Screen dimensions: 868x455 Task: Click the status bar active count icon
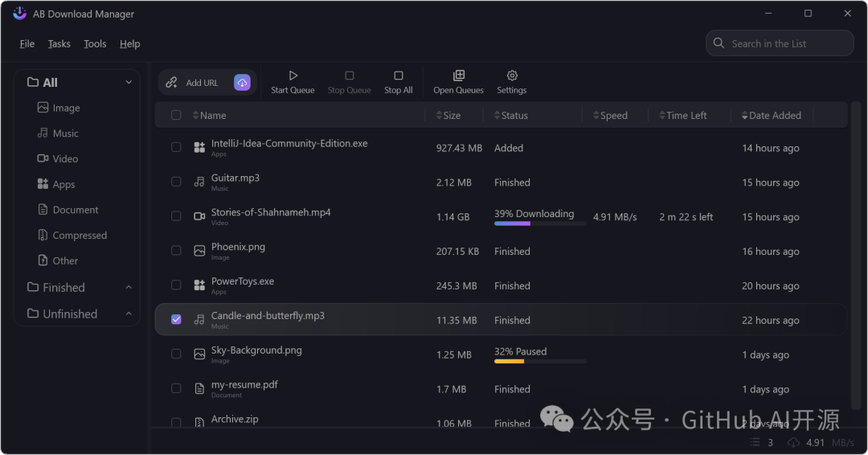click(x=755, y=442)
